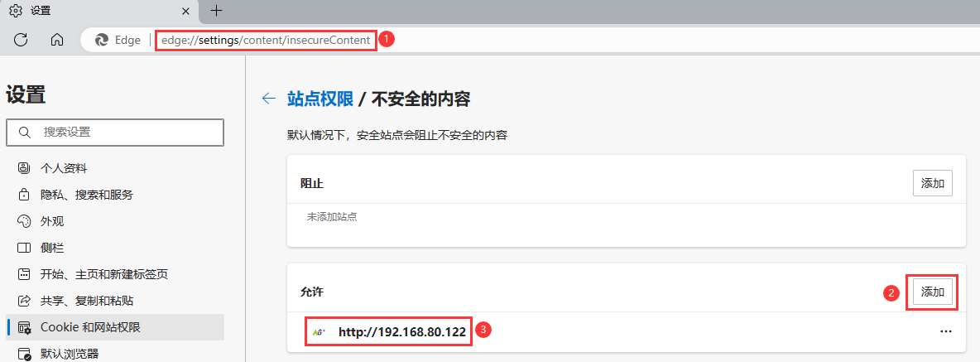Click the site favicon for 192.168.80.122
The height and width of the screenshot is (362, 980).
(x=318, y=331)
